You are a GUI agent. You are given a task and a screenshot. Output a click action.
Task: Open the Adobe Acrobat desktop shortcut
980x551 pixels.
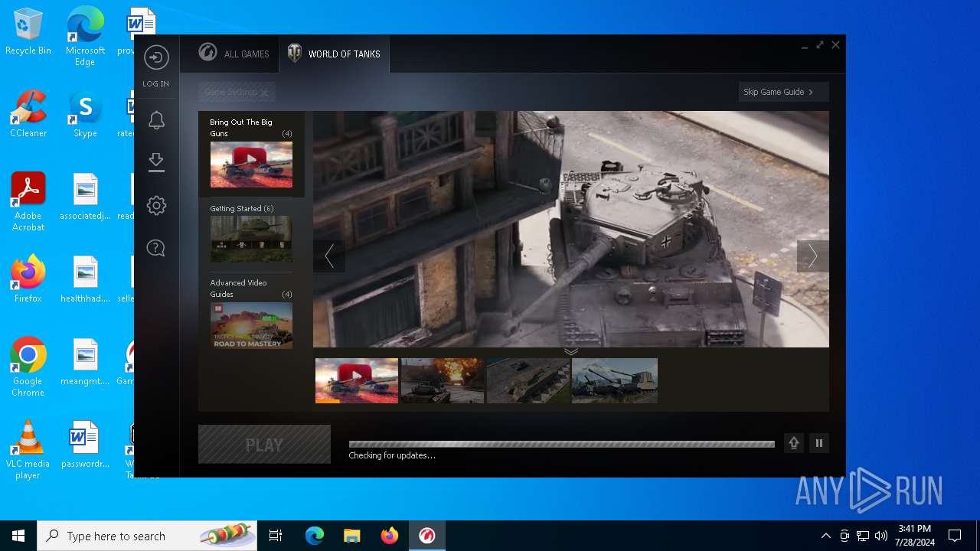click(x=28, y=202)
